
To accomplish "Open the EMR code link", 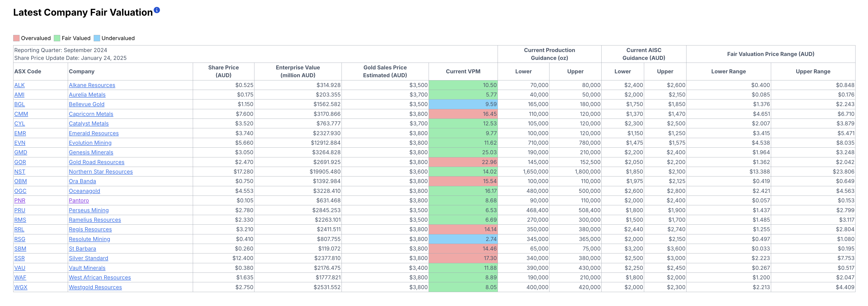I will [x=20, y=133].
